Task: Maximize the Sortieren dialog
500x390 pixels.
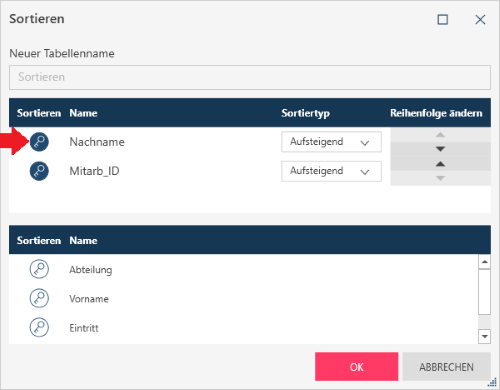Action: [443, 20]
